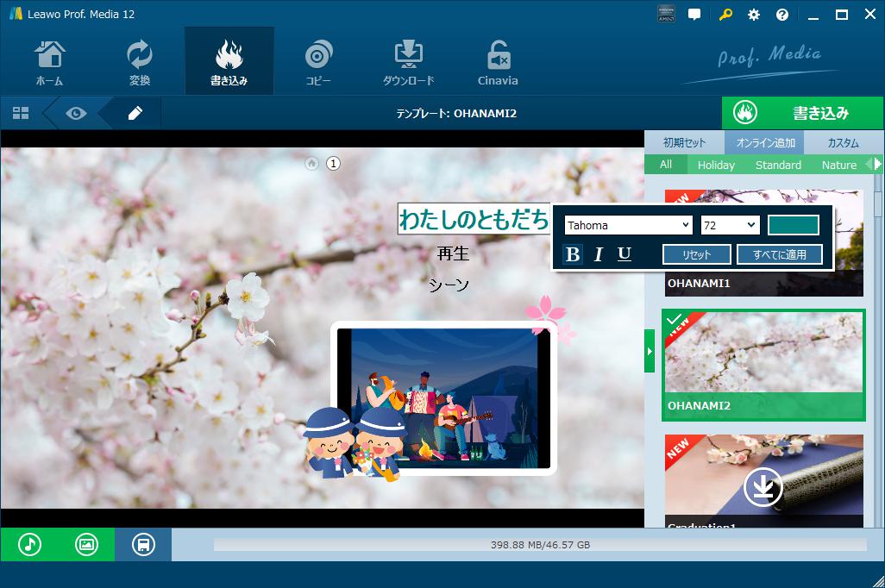Click the すべてに適用 apply to all button
The width and height of the screenshot is (885, 588).
click(780, 254)
